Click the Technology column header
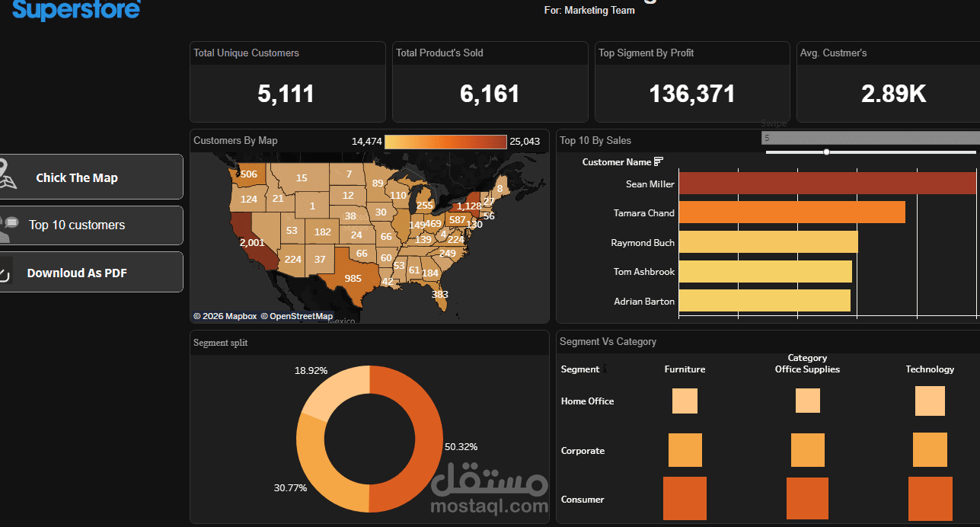 click(x=930, y=369)
